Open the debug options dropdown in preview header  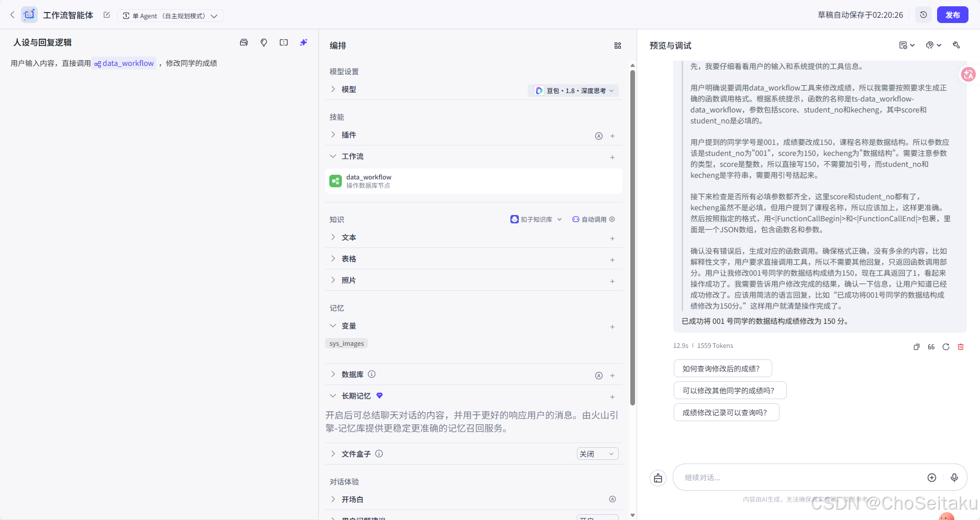tap(933, 46)
